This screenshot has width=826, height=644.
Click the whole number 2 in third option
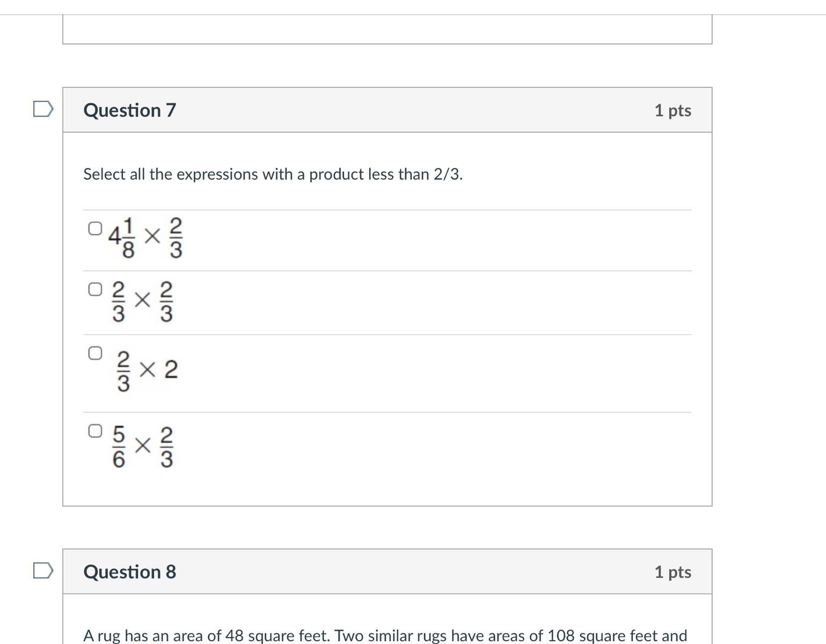pos(171,369)
